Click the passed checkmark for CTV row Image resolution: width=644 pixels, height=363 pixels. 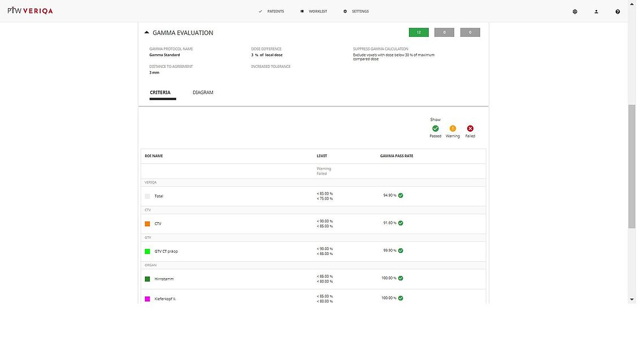pyautogui.click(x=401, y=223)
